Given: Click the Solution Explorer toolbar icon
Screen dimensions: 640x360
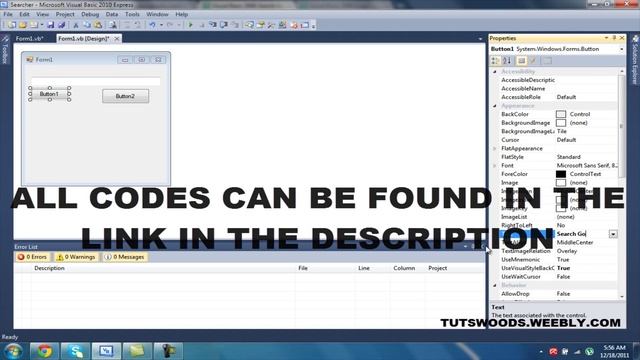Looking at the screenshot, I should click(x=249, y=25).
